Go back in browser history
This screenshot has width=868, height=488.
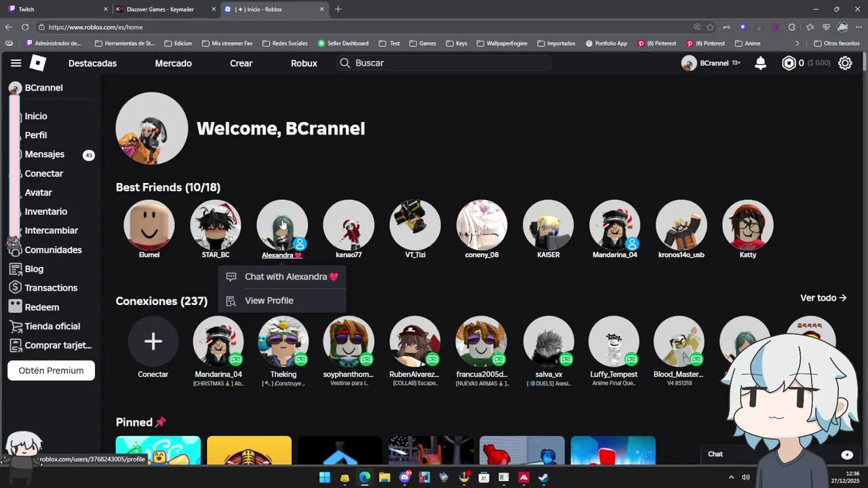[9, 27]
